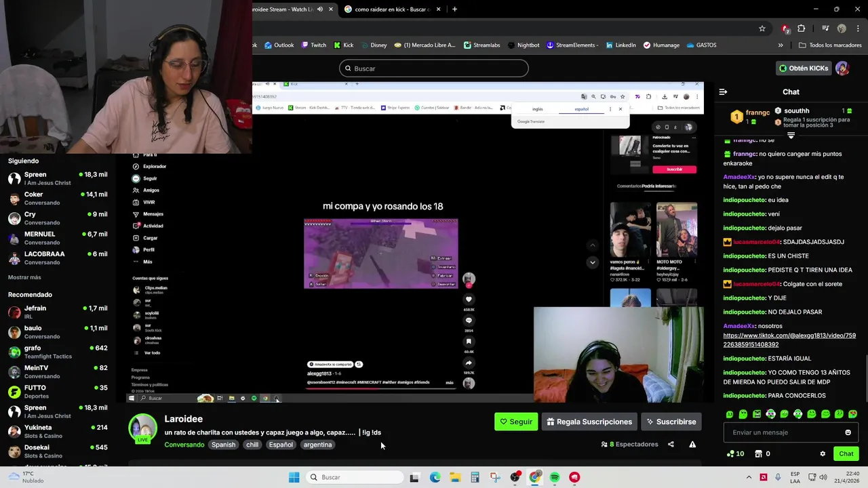
Task: Open Laroidee's live avatar
Action: click(142, 428)
